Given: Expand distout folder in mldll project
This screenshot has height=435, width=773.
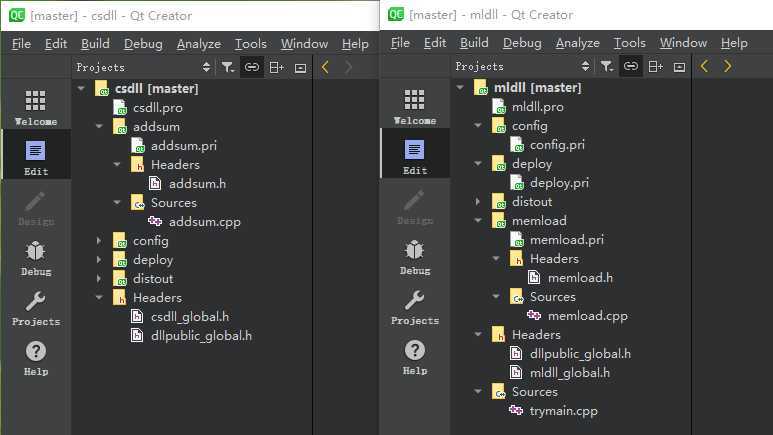Looking at the screenshot, I should click(478, 202).
